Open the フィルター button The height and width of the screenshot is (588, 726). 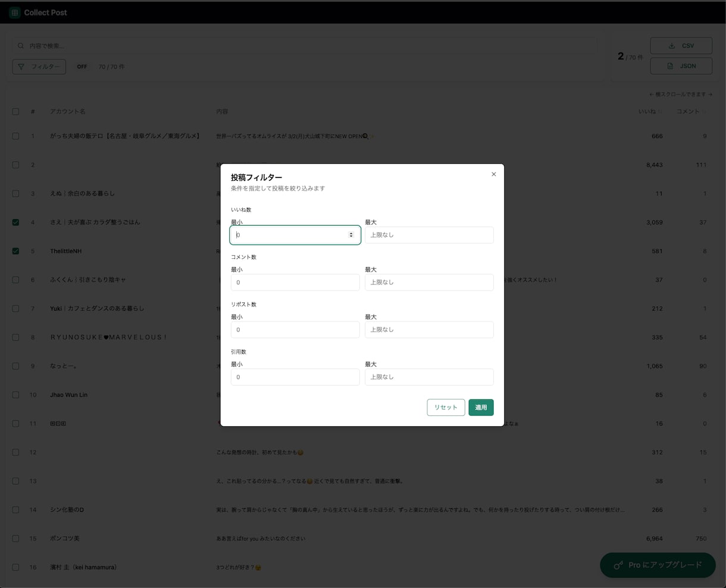coord(39,67)
